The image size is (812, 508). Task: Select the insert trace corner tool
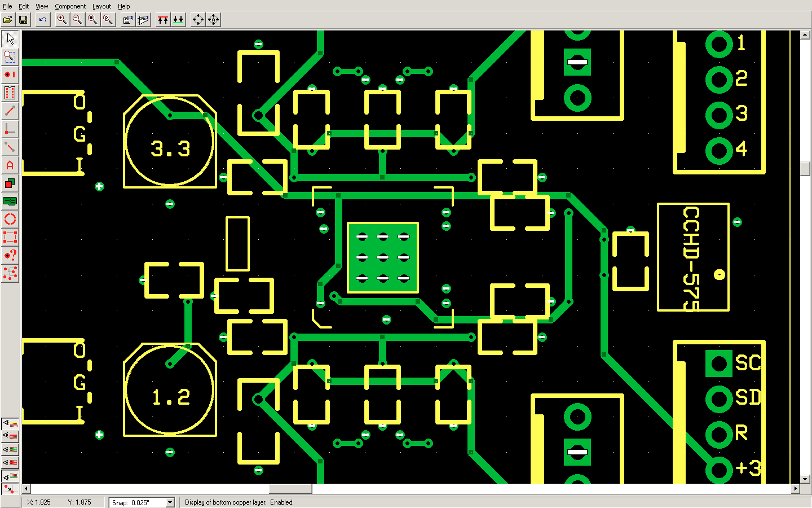[x=10, y=129]
